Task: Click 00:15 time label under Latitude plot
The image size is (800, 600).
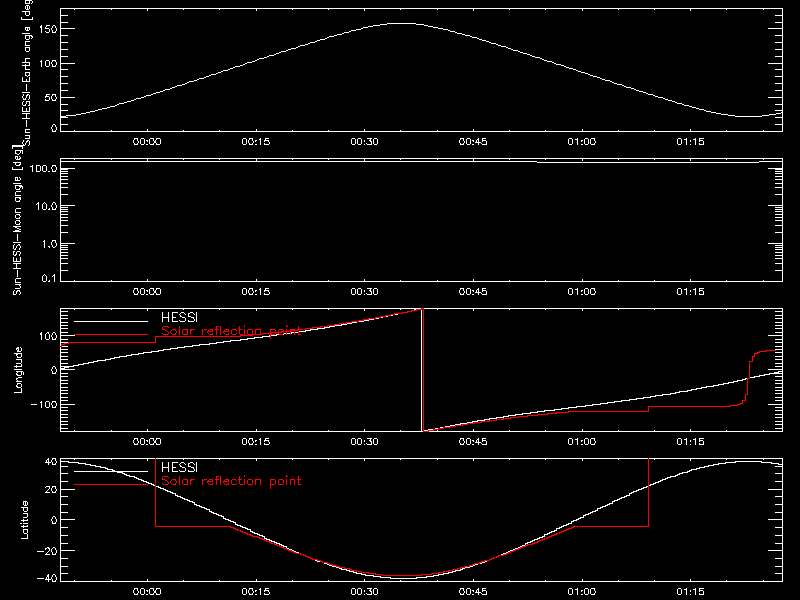Action: pos(256,591)
